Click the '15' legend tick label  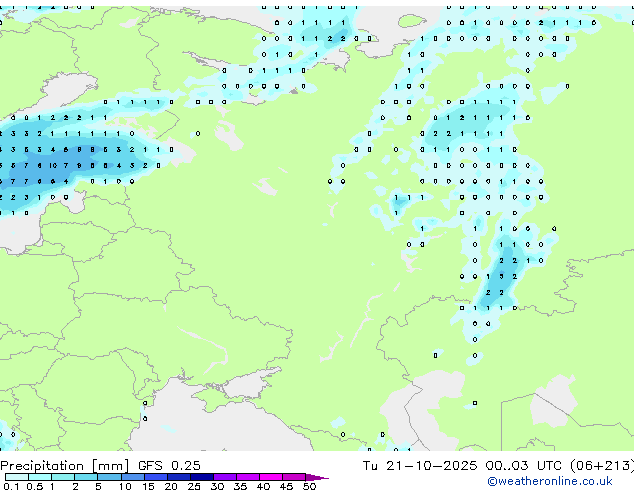pyautogui.click(x=148, y=486)
